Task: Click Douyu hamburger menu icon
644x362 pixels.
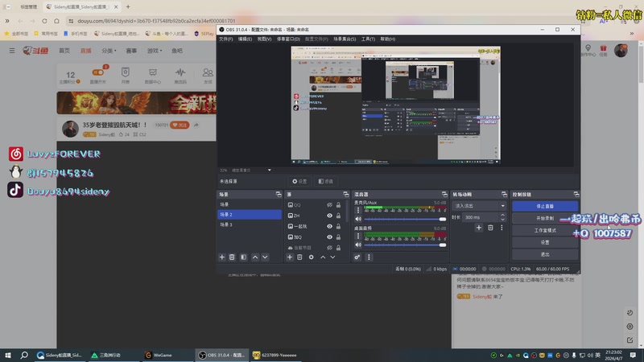Action: point(12,51)
